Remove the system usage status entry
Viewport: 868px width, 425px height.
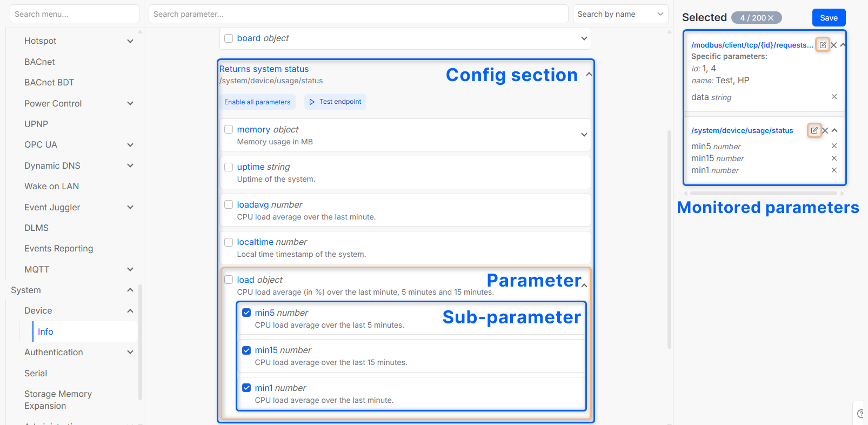(x=825, y=130)
